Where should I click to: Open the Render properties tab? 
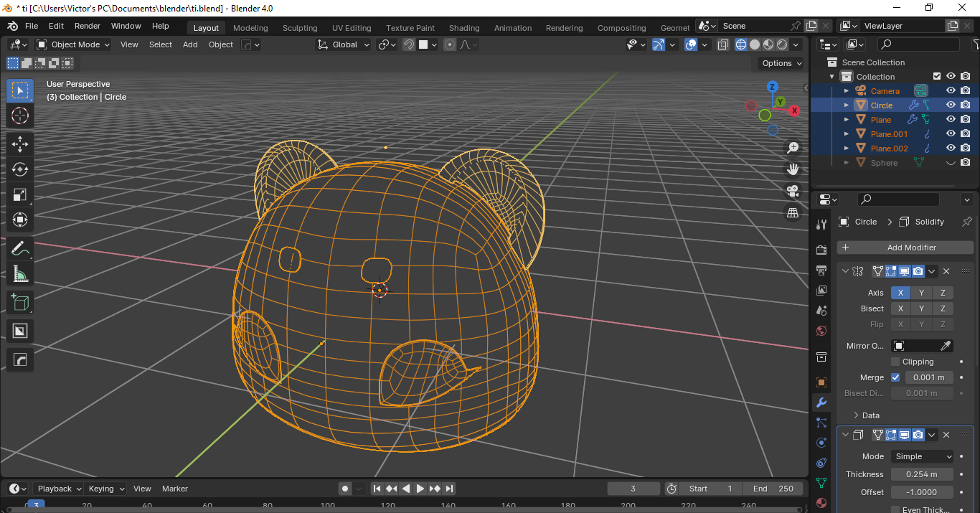pyautogui.click(x=822, y=250)
